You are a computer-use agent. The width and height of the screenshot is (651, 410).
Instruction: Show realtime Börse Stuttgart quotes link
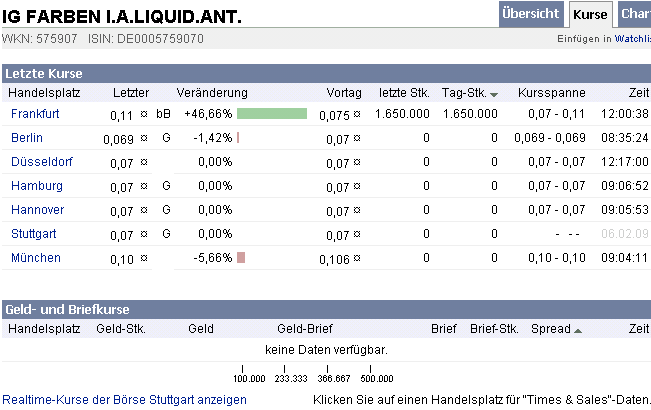[x=125, y=400]
